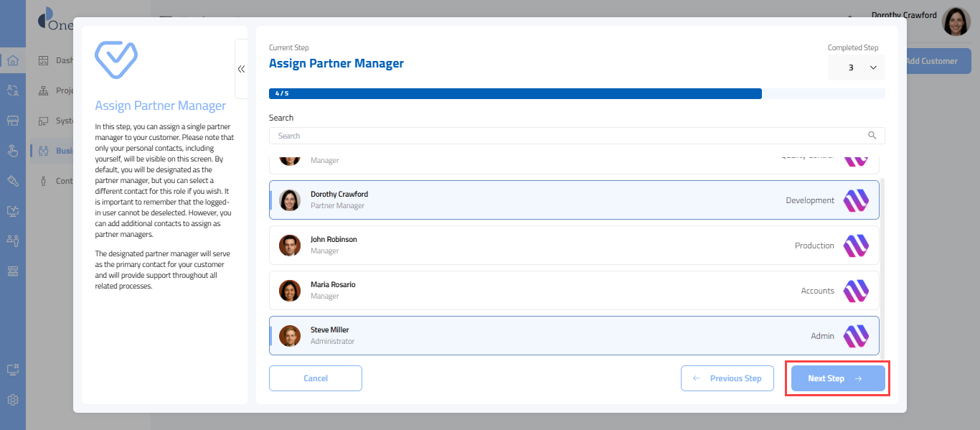Deselect Steve Miller contact row
The width and height of the screenshot is (980, 430).
click(502, 336)
